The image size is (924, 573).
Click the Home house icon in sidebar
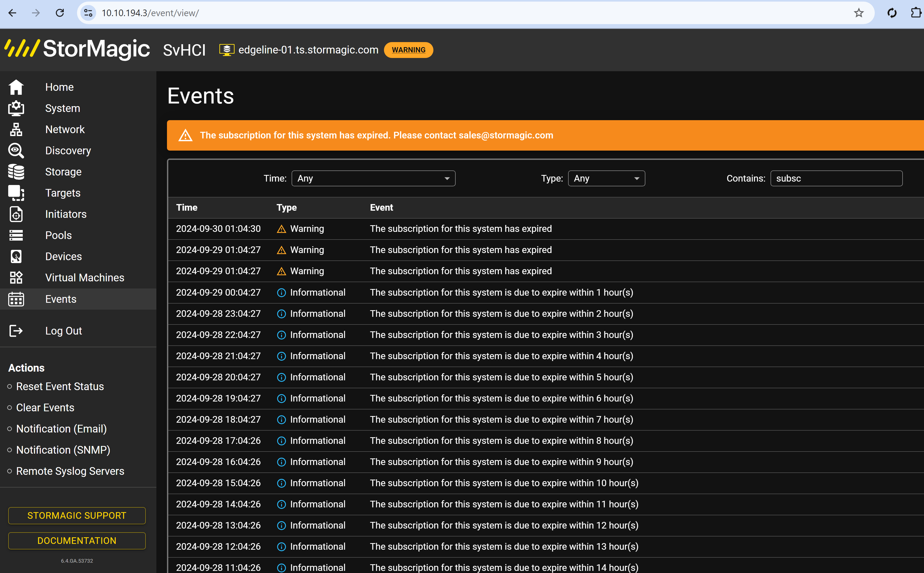tap(16, 87)
